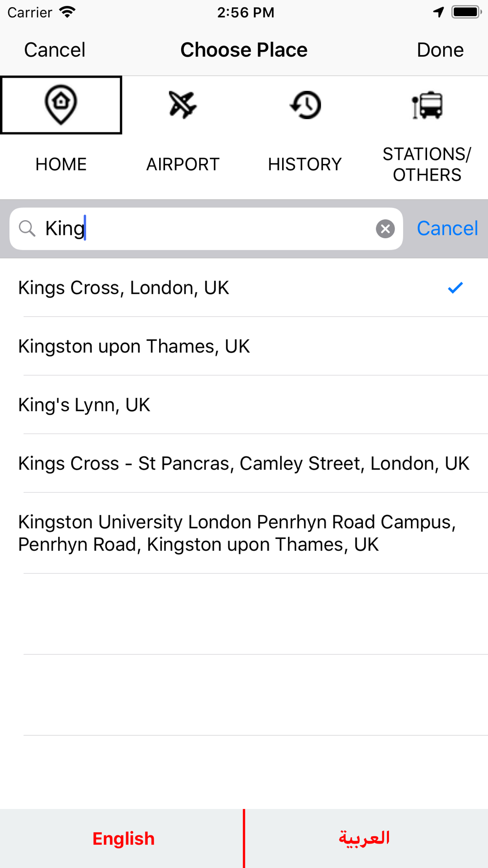Open the History clock icon
The width and height of the screenshot is (488, 868).
[x=305, y=104]
